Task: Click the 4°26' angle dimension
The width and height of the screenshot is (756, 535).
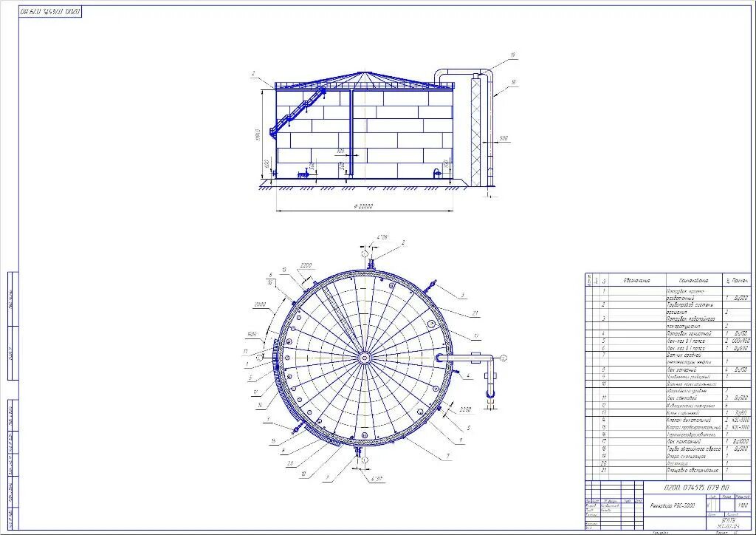Action: [382, 237]
